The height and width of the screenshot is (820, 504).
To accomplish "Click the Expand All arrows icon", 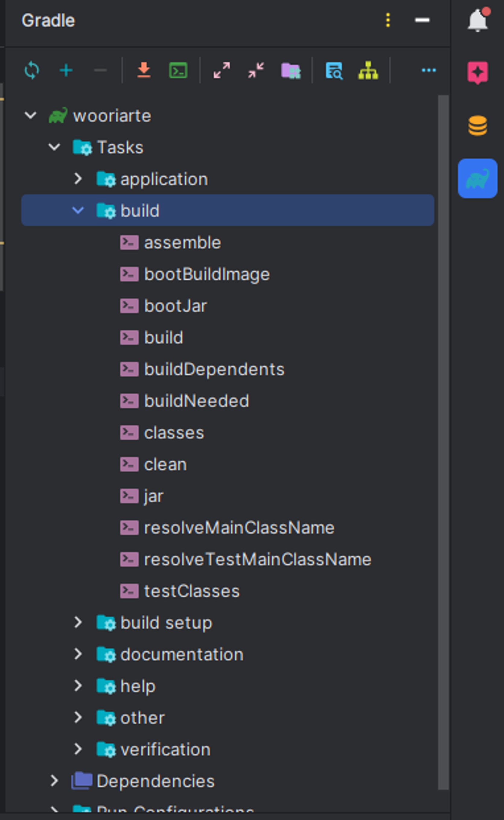I will [x=222, y=70].
